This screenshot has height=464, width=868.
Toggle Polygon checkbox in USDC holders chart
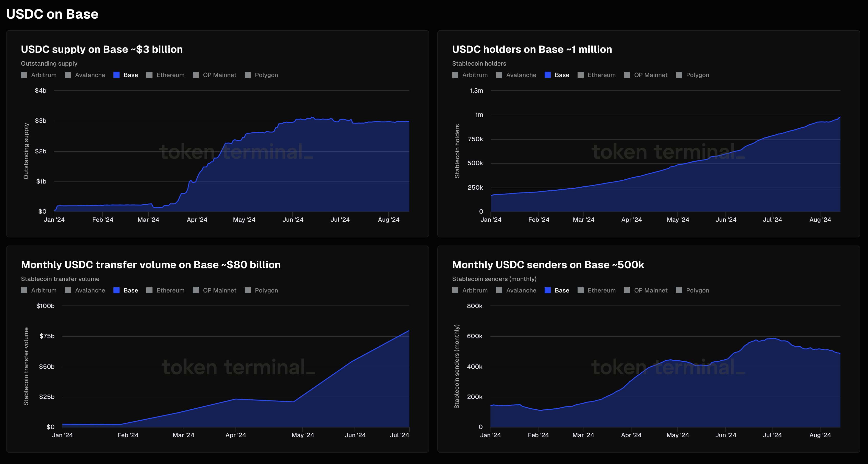tap(679, 75)
